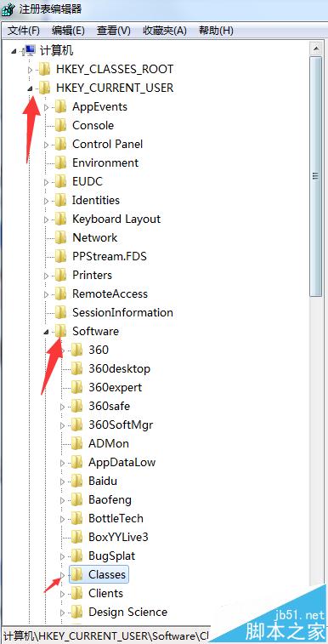This screenshot has width=328, height=644.
Task: Select the HKEY_CLASSES_ROOT folder icon
Action: tap(44, 69)
